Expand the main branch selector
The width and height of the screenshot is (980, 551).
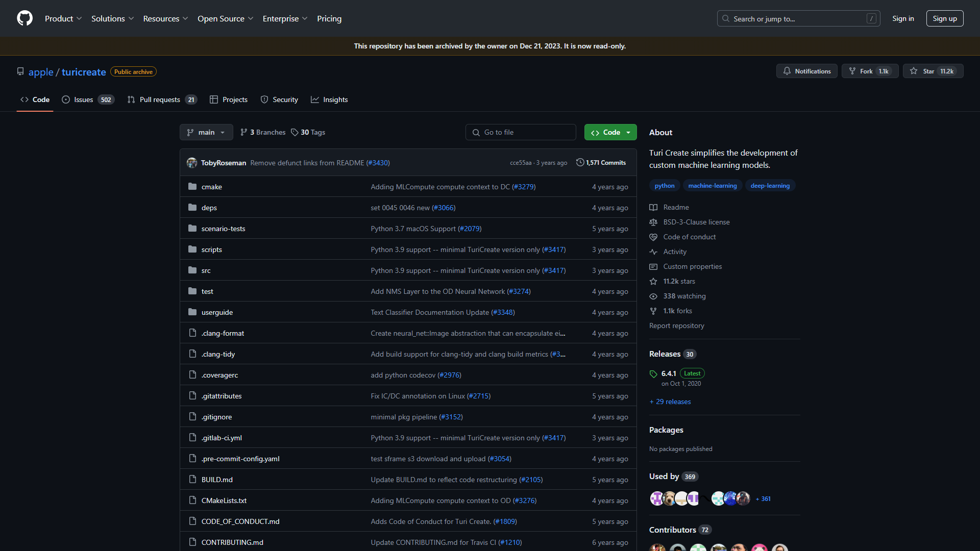[205, 132]
